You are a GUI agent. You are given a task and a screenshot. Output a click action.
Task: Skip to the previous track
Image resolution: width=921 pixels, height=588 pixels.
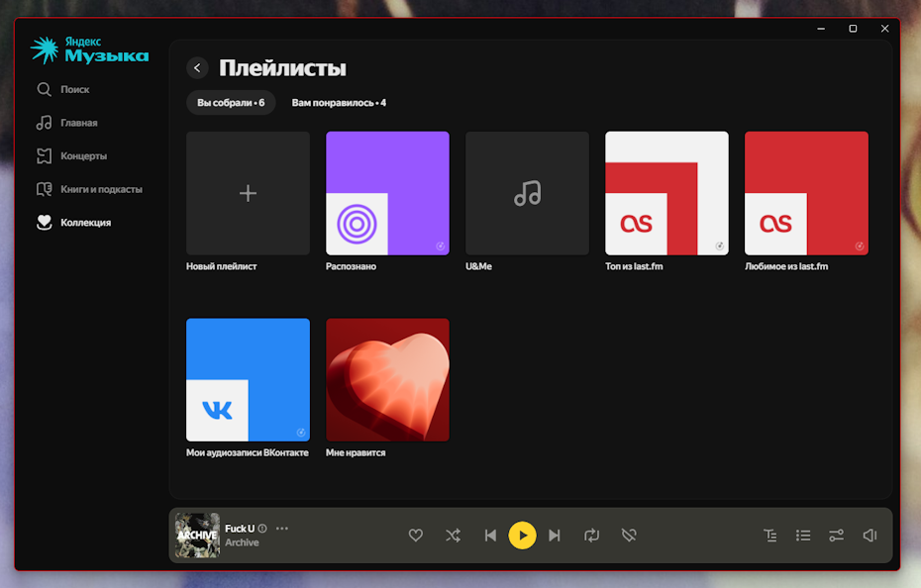pyautogui.click(x=490, y=536)
